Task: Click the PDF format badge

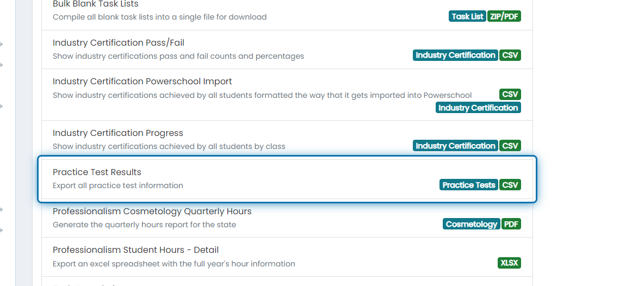Action: 511,225
